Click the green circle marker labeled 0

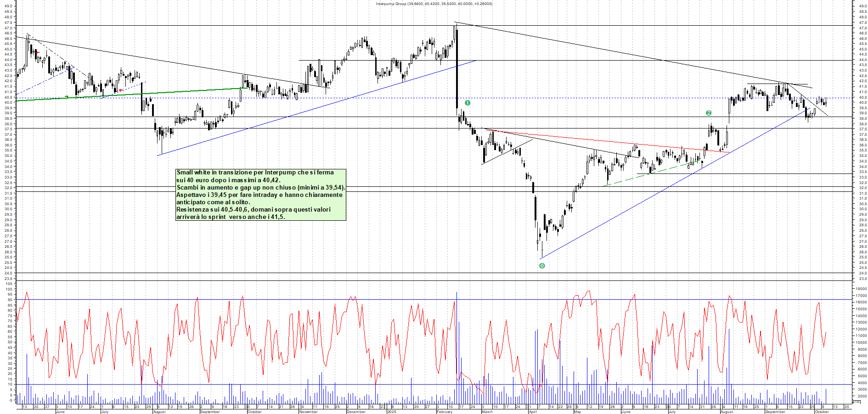click(542, 266)
